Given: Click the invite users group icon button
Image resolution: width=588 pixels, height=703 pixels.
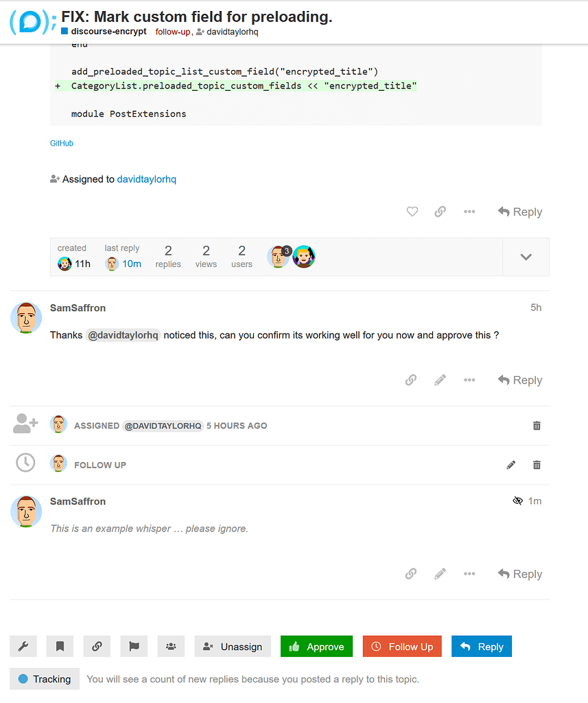Looking at the screenshot, I should pos(171,646).
